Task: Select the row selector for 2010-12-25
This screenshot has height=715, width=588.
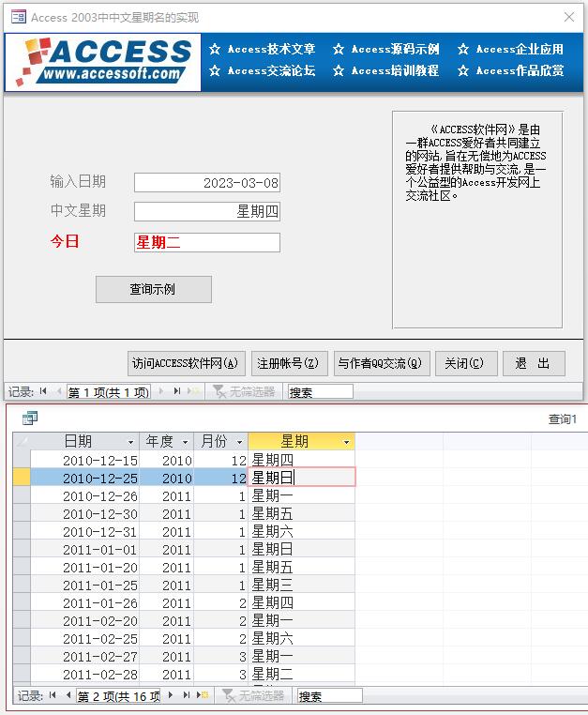Action: [22, 478]
